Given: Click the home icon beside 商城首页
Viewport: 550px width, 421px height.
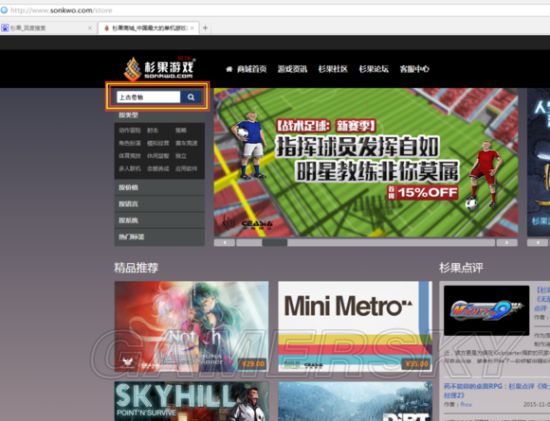Looking at the screenshot, I should point(229,69).
